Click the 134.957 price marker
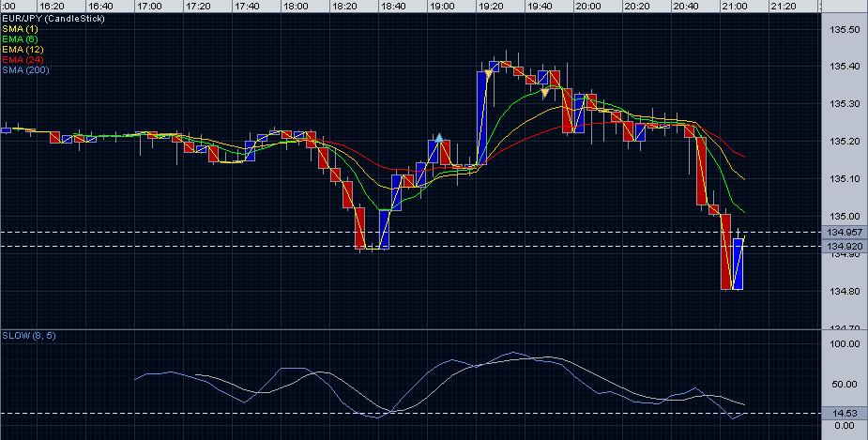The height and width of the screenshot is (440, 868). click(845, 232)
